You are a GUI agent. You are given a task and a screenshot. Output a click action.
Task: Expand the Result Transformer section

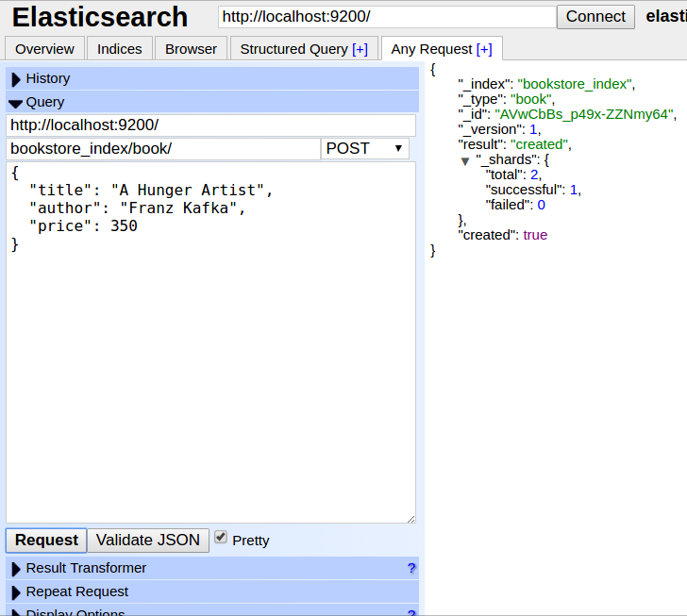pos(212,568)
